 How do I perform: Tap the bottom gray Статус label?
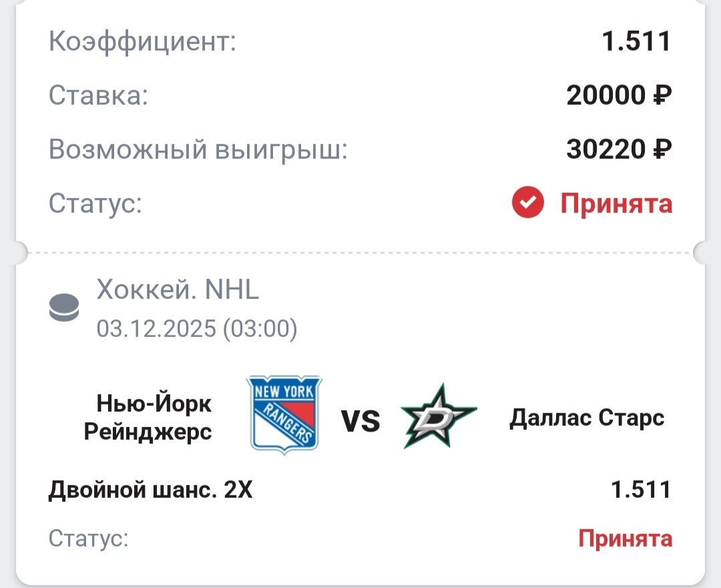pyautogui.click(x=88, y=538)
